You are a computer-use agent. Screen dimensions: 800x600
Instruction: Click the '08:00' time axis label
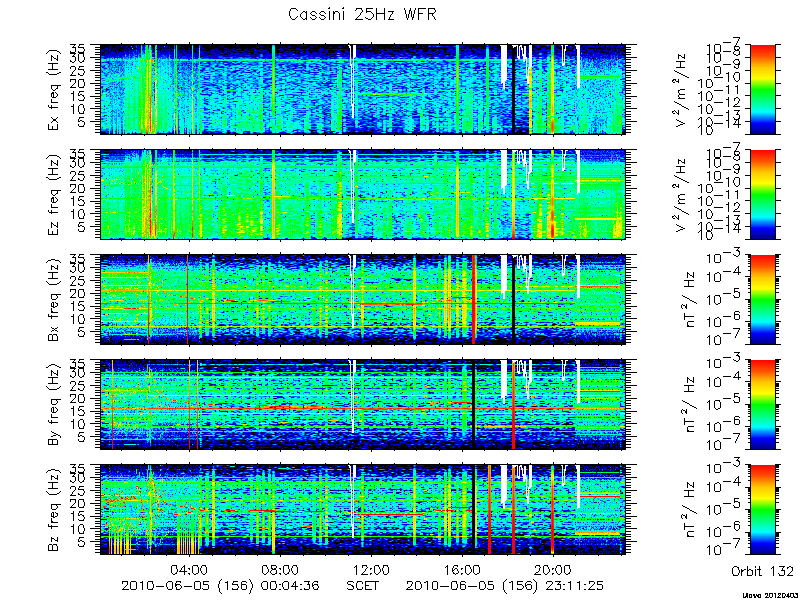pos(280,569)
